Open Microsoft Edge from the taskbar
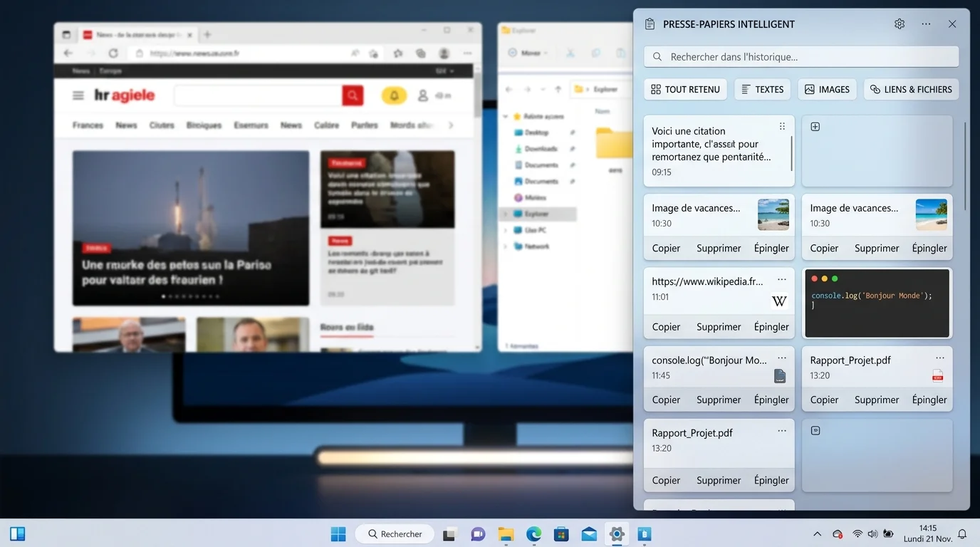980x547 pixels. pyautogui.click(x=533, y=534)
